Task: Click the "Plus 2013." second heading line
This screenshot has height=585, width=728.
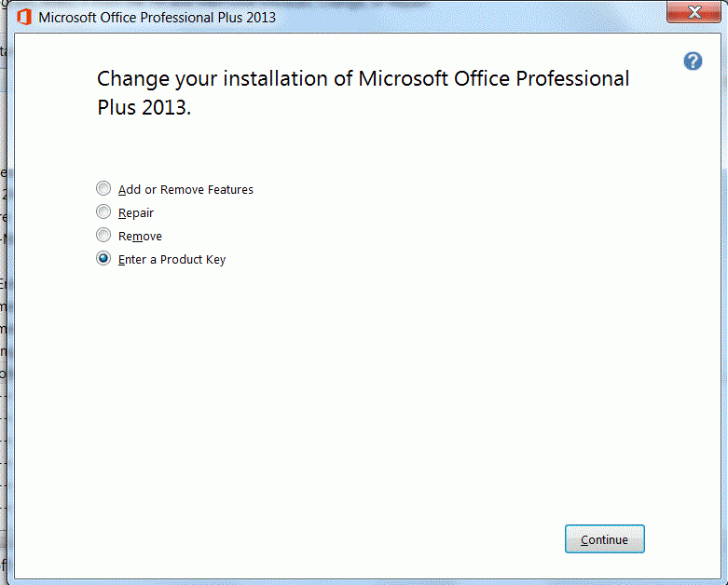Action: point(144,107)
